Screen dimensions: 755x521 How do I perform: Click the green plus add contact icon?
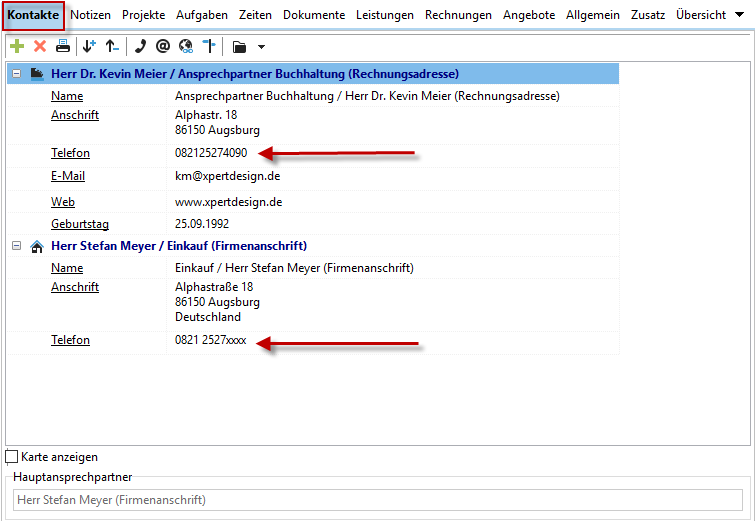pyautogui.click(x=17, y=47)
